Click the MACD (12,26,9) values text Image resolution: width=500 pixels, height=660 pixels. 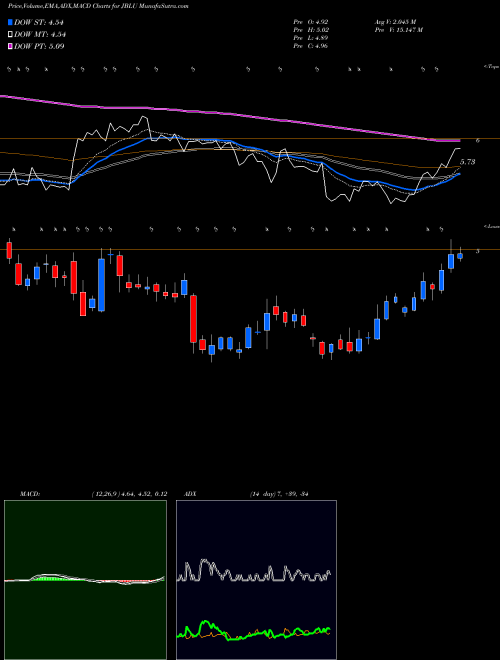129,494
